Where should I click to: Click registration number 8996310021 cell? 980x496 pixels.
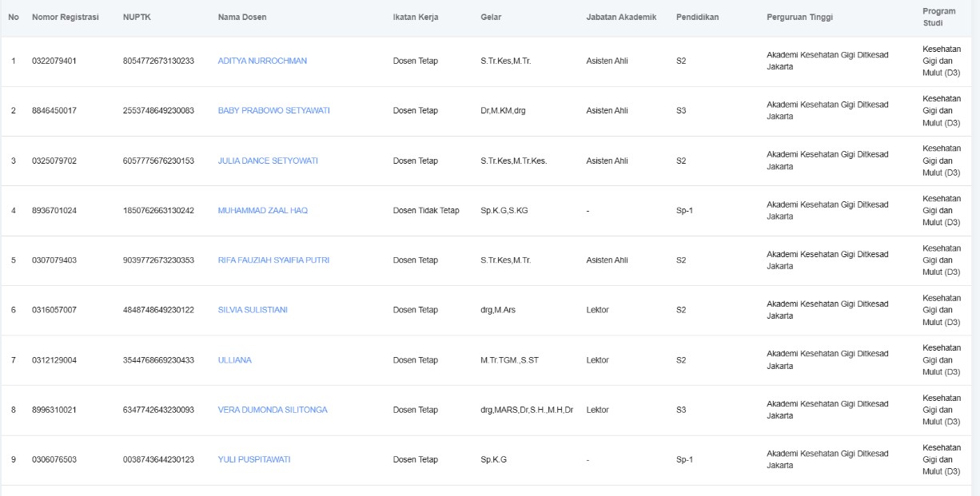54,410
